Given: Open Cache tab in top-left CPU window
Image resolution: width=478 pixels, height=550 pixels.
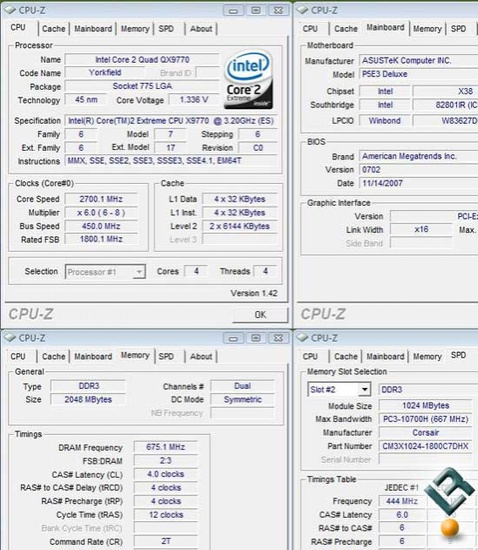Looking at the screenshot, I should pyautogui.click(x=54, y=29).
